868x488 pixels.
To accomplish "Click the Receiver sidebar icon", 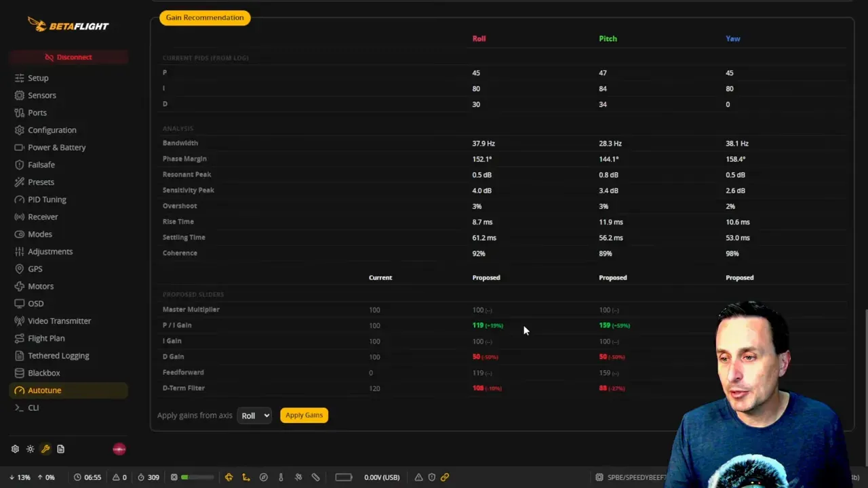I will tap(20, 217).
